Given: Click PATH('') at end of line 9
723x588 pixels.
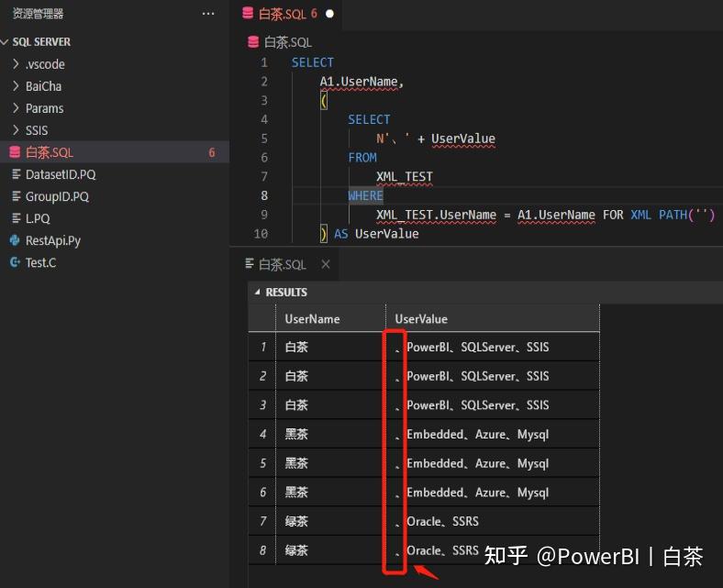Looking at the screenshot, I should (x=686, y=215).
